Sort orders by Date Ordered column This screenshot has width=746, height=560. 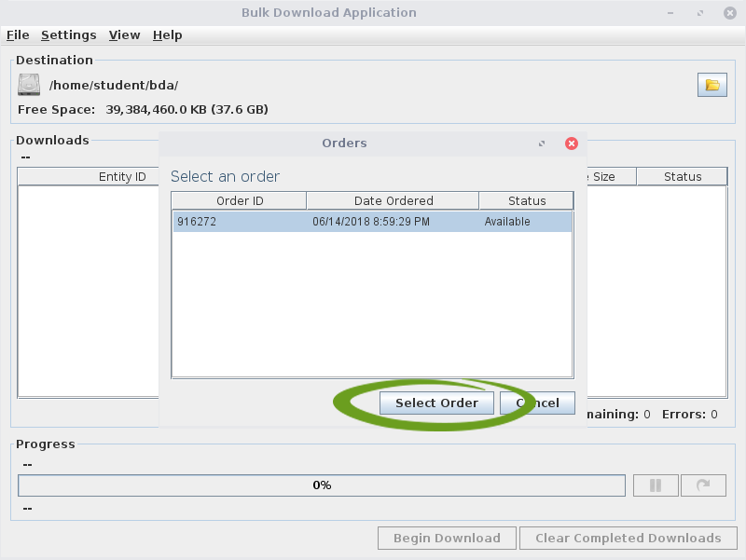coord(393,200)
